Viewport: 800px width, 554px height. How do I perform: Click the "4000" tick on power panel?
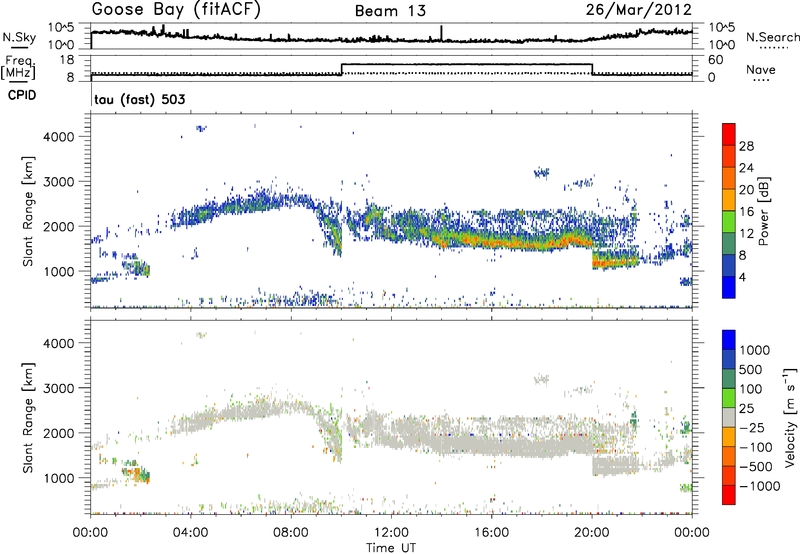click(x=58, y=137)
